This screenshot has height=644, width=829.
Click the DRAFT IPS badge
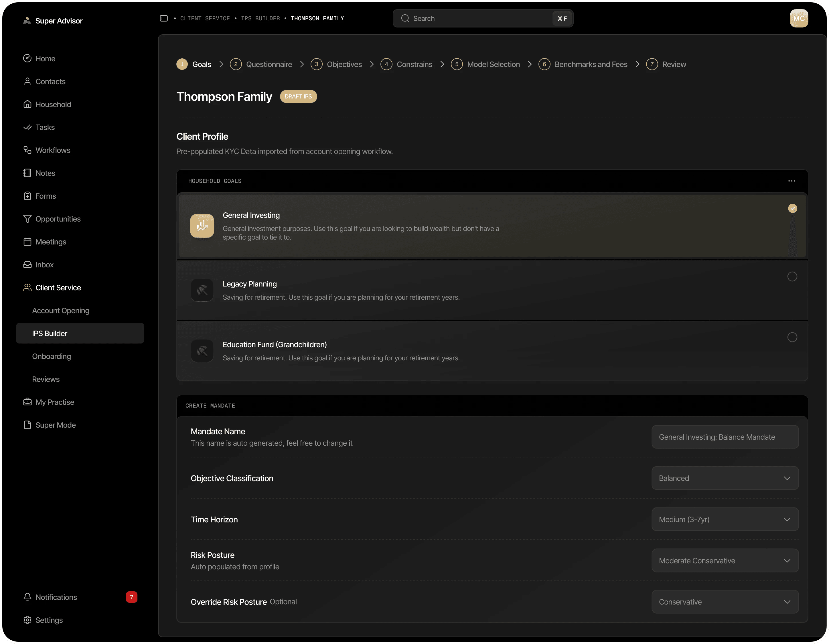coord(298,96)
